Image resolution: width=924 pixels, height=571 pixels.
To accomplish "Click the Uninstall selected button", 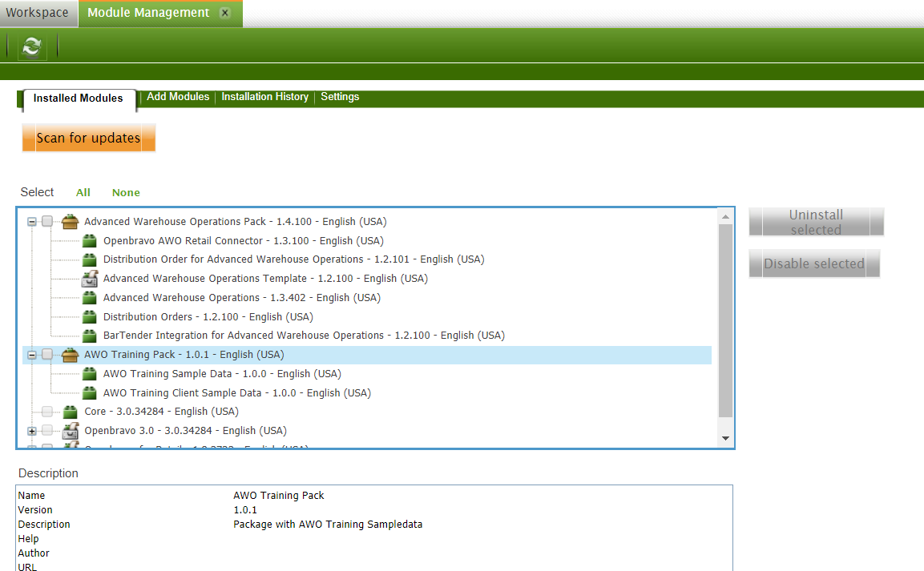I will pos(816,222).
